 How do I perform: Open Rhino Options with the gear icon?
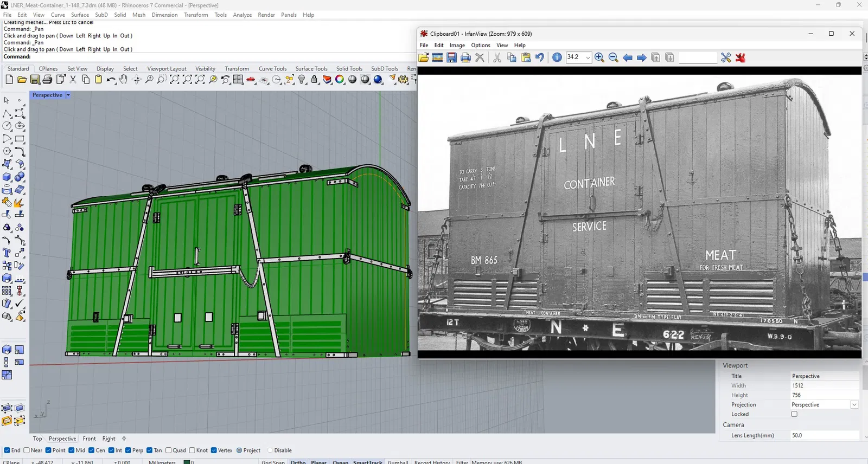[x=403, y=80]
